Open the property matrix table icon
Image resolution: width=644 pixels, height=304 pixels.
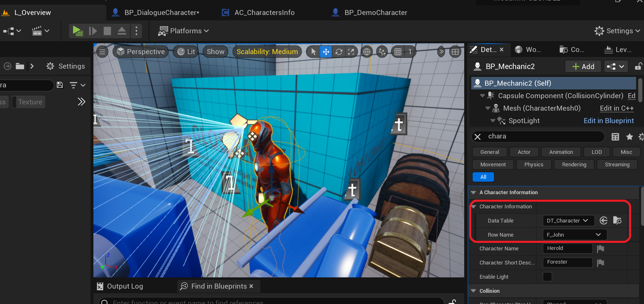[615, 137]
